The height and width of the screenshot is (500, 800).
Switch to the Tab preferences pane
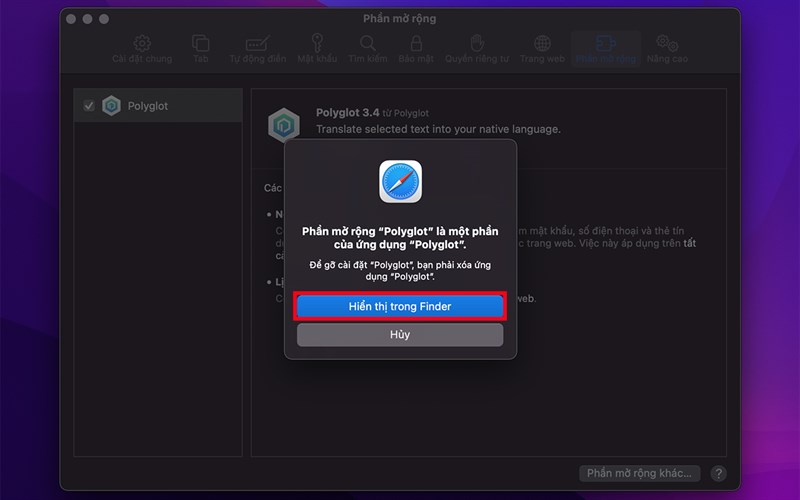point(201,49)
